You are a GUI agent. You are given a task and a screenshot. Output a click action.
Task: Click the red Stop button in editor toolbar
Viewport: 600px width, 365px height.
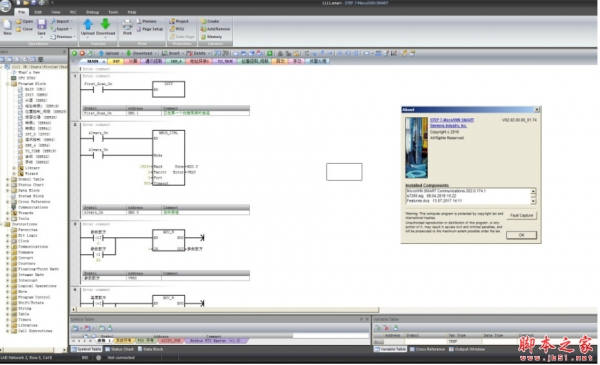pos(82,53)
